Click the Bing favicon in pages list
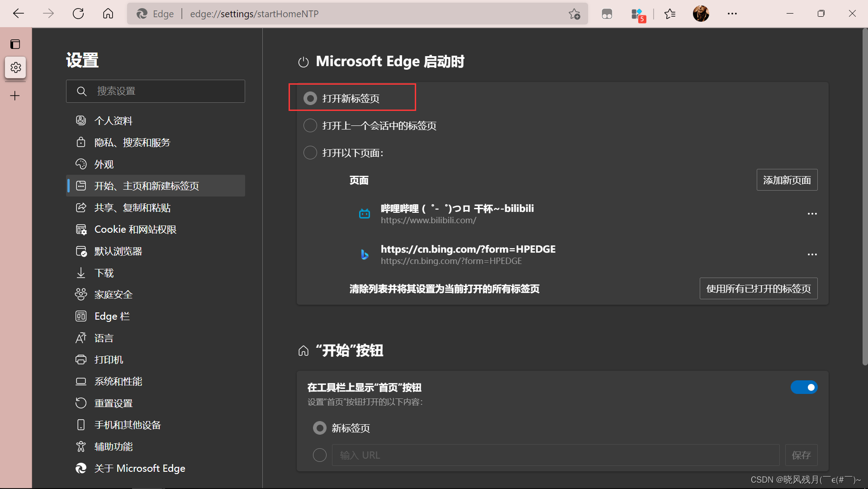This screenshot has height=489, width=868. (x=364, y=254)
